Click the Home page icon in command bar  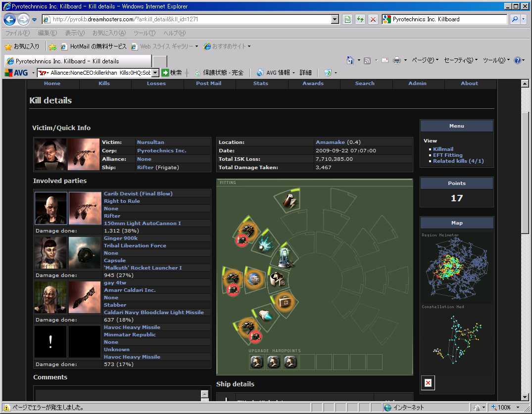[x=350, y=60]
